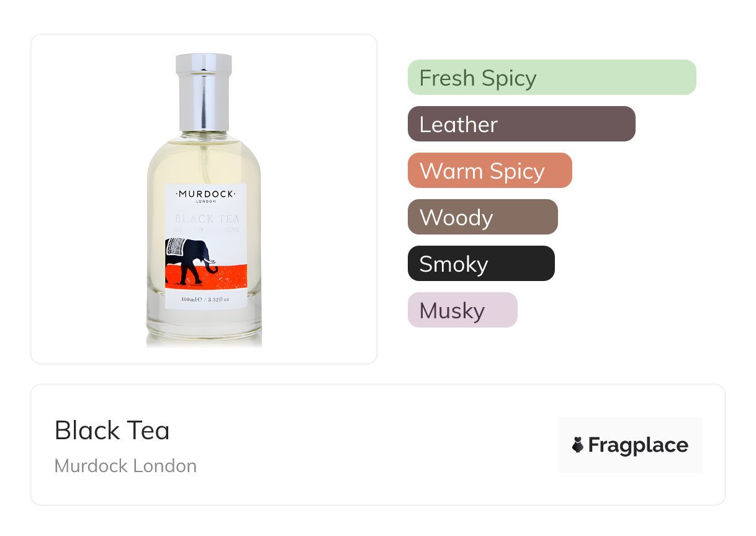Click the Smoky accord bar
Viewport: 756px width, 536px height.
[481, 264]
